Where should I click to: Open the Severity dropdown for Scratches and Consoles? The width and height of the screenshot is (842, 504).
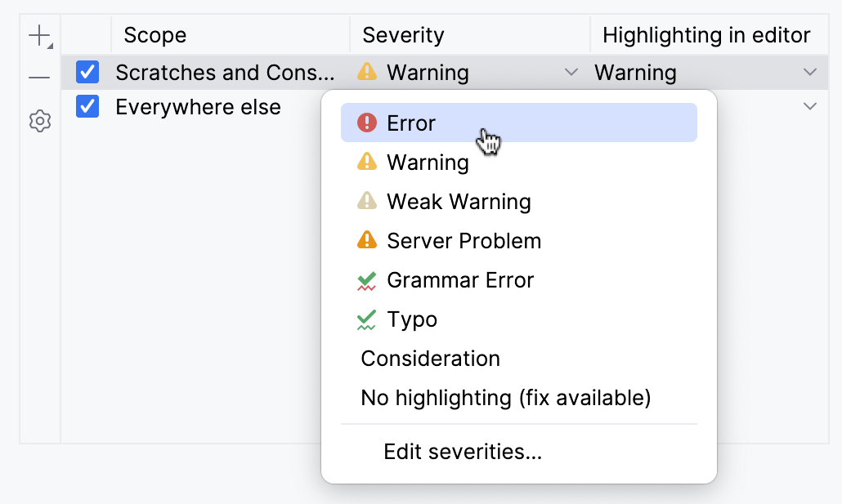[x=571, y=72]
